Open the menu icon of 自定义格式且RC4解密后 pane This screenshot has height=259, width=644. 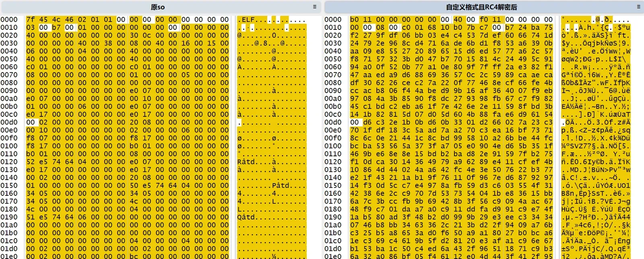(638, 7)
